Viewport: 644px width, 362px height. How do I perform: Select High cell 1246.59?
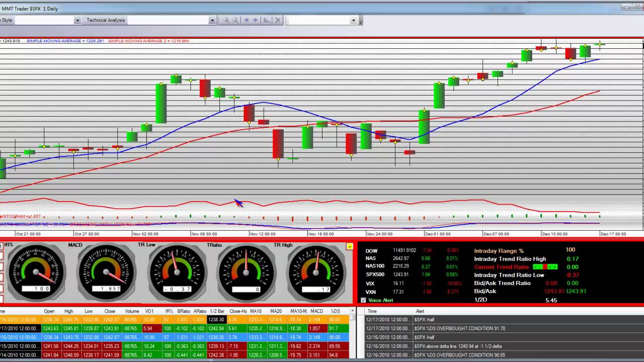pos(70,355)
